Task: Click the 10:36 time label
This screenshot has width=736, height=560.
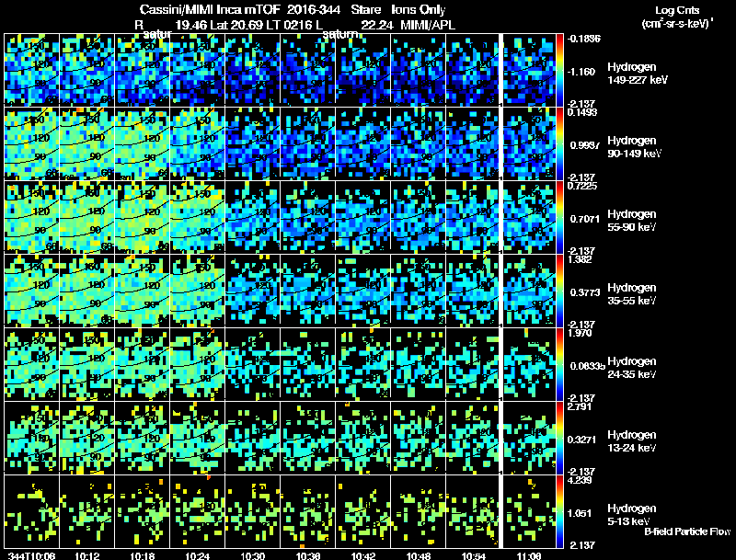Action: [308, 555]
